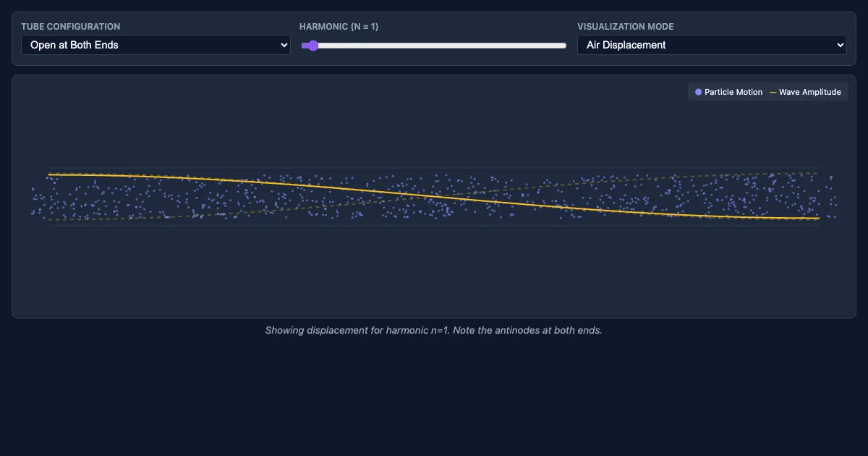Click the Particle Motion legend dot
868x456 pixels.
(698, 92)
